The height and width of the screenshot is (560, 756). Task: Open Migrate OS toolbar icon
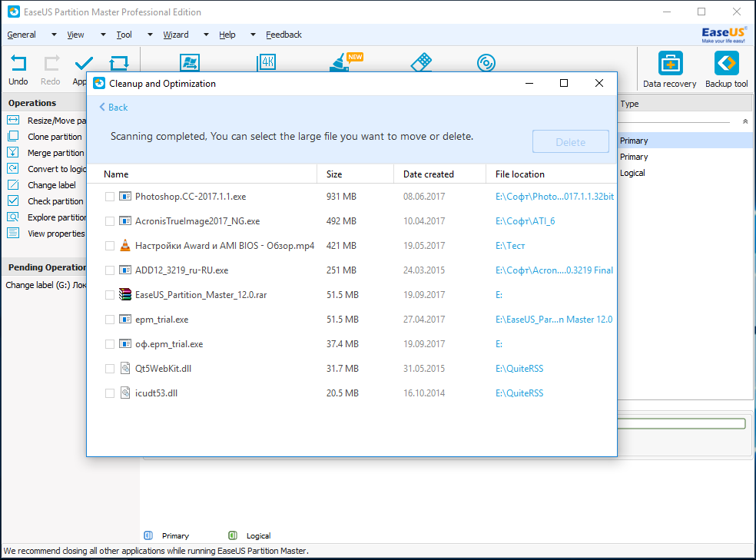pos(190,62)
